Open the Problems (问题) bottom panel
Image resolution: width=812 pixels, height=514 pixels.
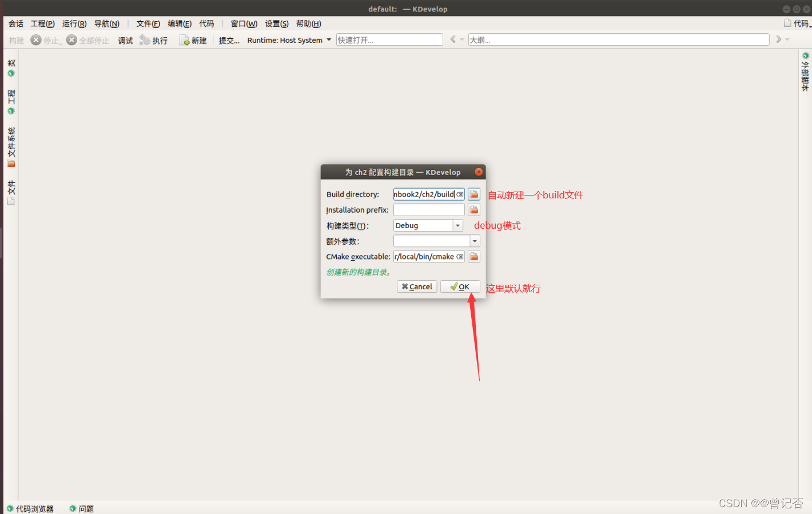[81, 508]
